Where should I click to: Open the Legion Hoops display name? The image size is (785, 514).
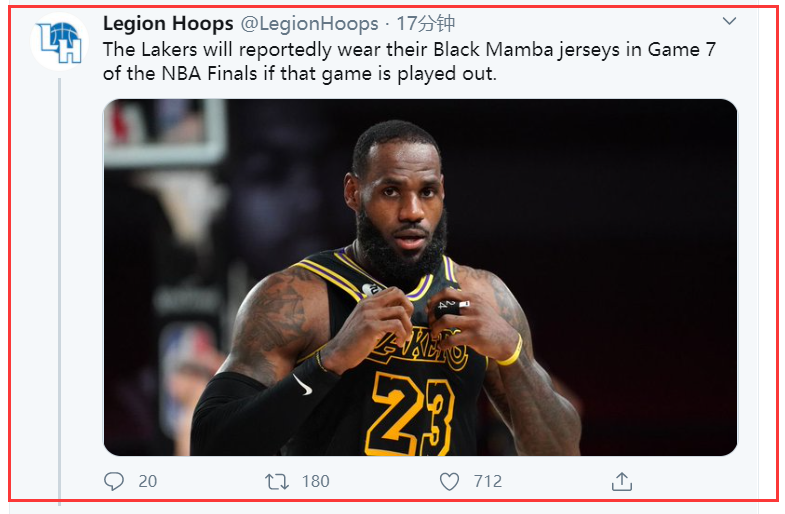point(168,24)
